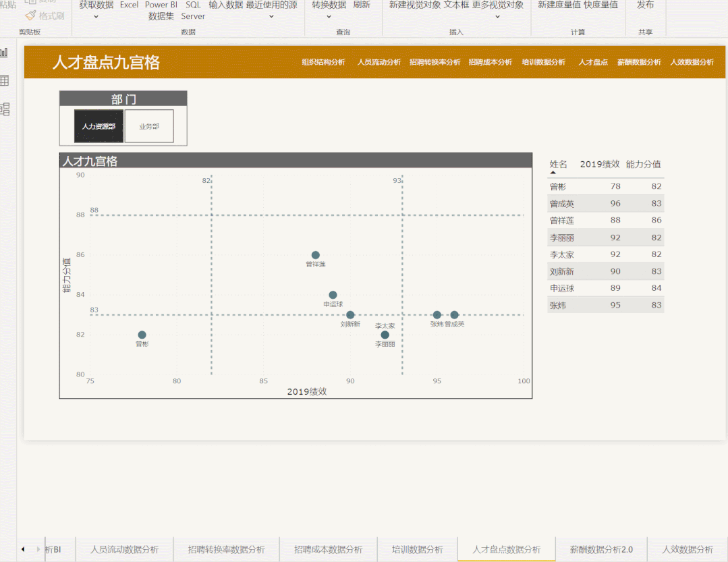The width and height of the screenshot is (728, 562).
Task: Open the 培训数据分析 navigation link in header
Action: coord(544,62)
